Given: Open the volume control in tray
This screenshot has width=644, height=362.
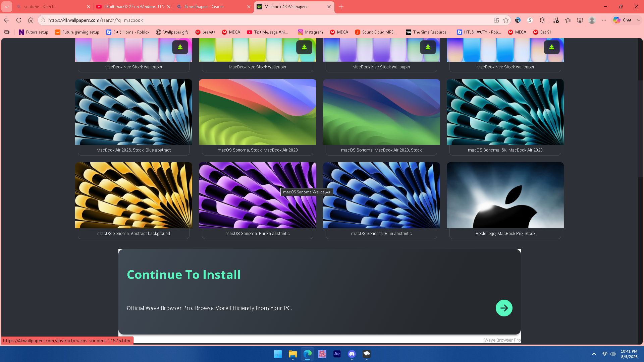Looking at the screenshot, I should coord(613,354).
